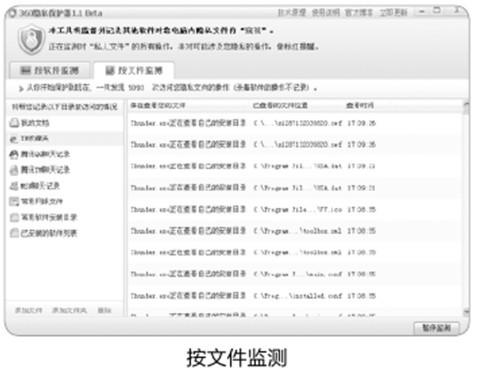
Task: Click the 添加文件夹 link
Action: tap(69, 310)
